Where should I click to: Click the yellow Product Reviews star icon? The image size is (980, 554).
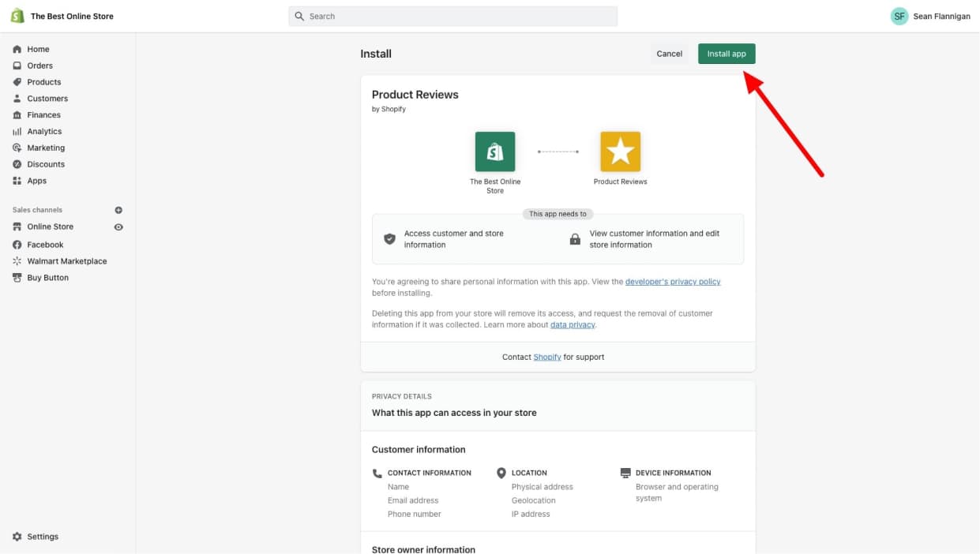click(x=621, y=152)
